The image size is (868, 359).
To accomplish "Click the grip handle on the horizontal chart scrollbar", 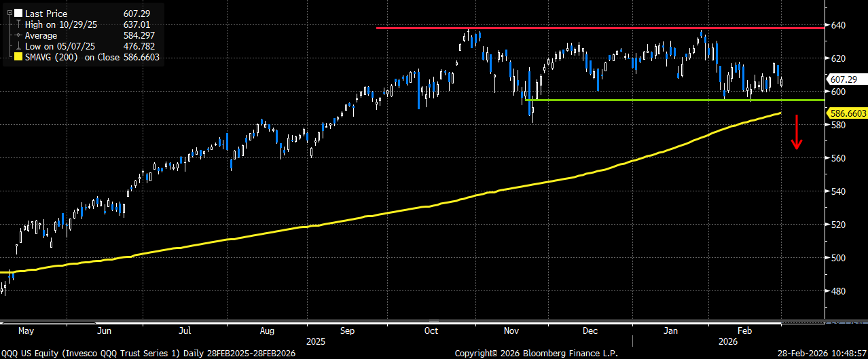I will [434, 320].
